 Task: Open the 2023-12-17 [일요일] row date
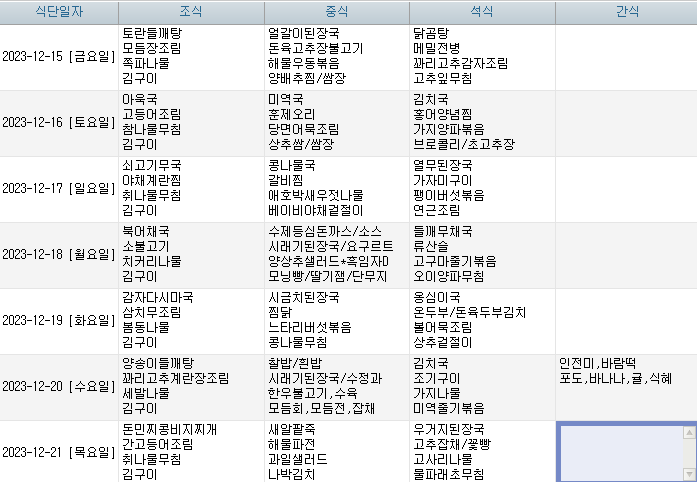[59, 188]
